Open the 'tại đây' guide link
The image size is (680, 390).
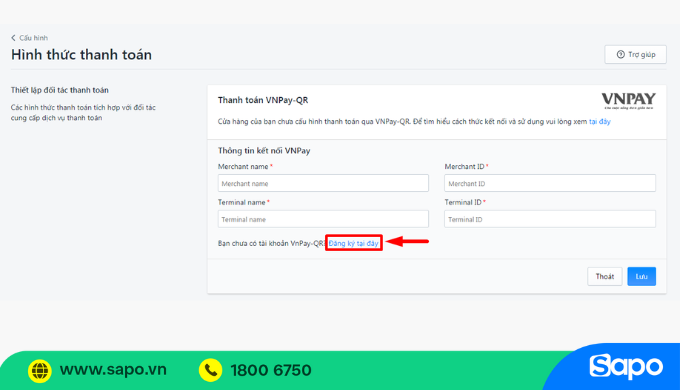pyautogui.click(x=599, y=121)
